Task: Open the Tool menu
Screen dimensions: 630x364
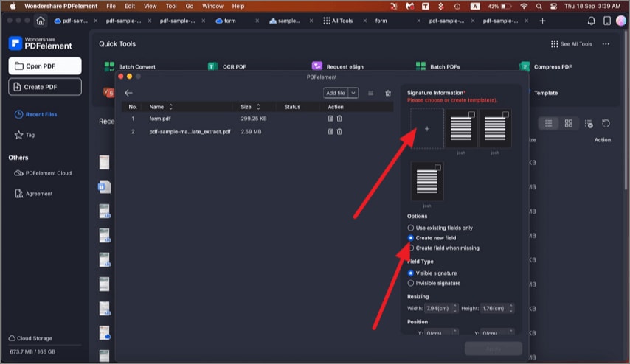Action: tap(171, 6)
